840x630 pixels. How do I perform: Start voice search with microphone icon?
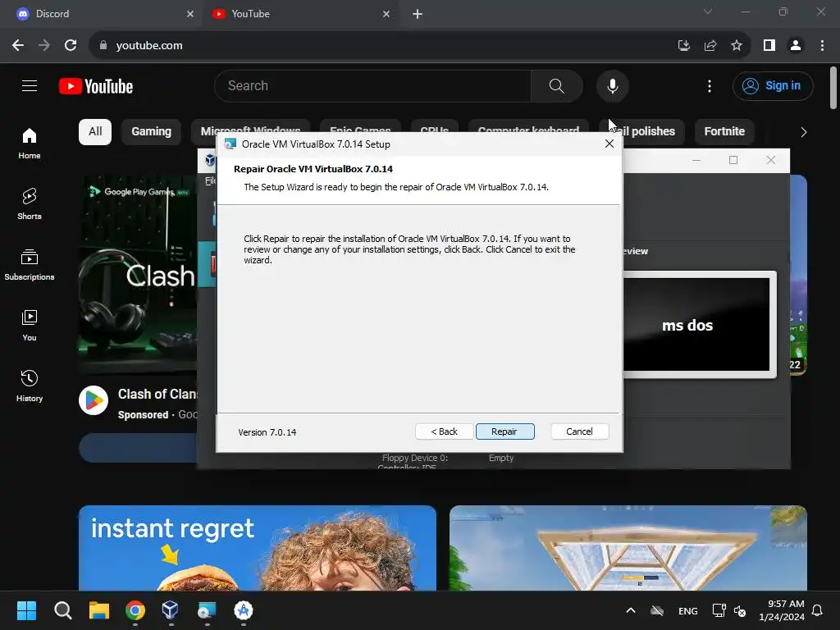612,85
